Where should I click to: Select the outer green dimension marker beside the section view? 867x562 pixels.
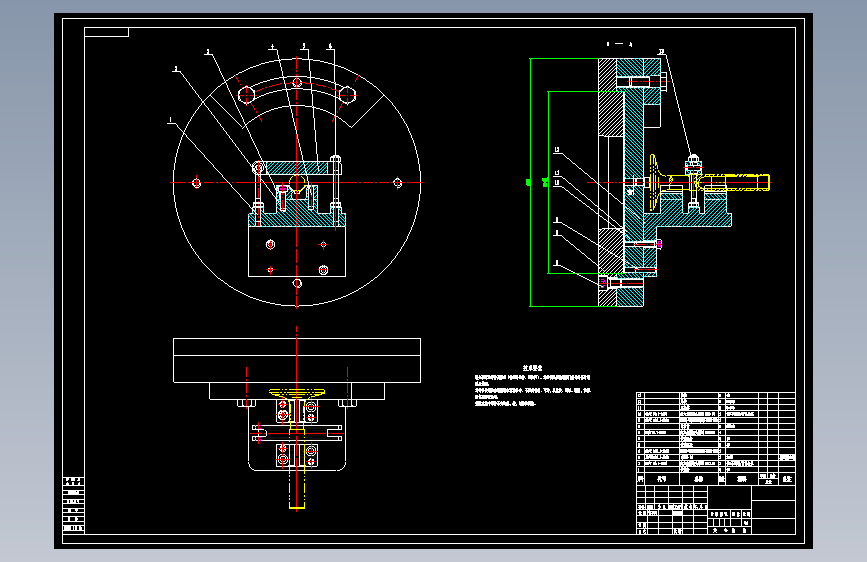point(528,182)
